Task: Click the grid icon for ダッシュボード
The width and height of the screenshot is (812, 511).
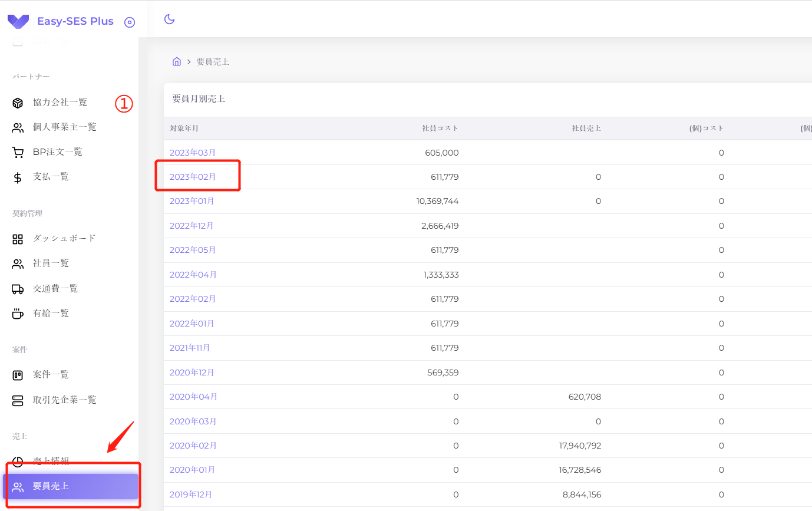Action: click(18, 239)
